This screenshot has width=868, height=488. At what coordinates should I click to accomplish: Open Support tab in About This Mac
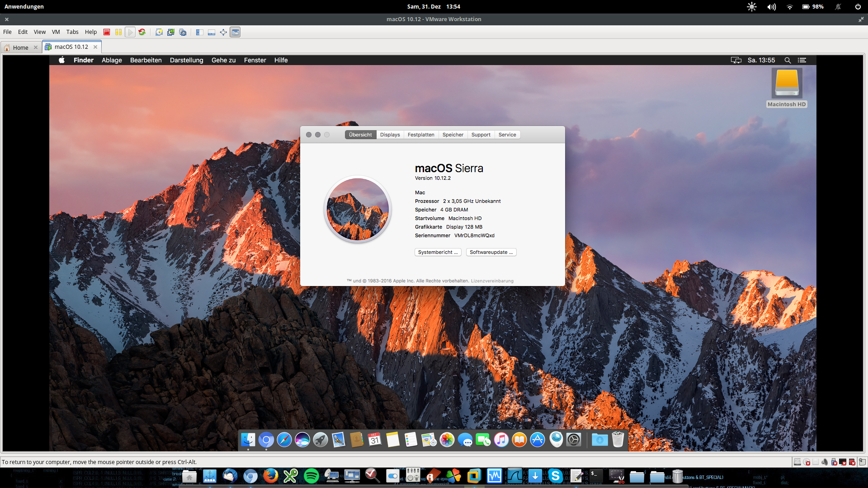click(x=480, y=135)
